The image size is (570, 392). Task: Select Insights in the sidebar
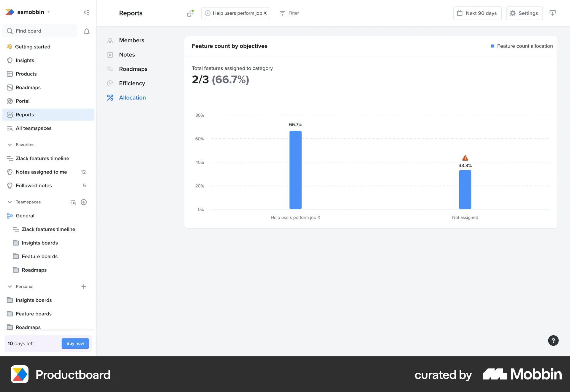coord(25,60)
